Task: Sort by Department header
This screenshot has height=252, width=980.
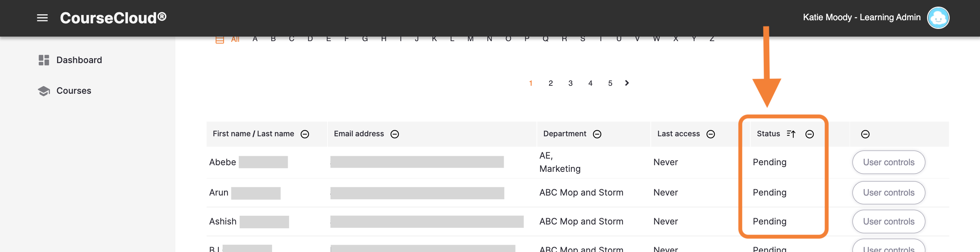Action: [x=565, y=133]
